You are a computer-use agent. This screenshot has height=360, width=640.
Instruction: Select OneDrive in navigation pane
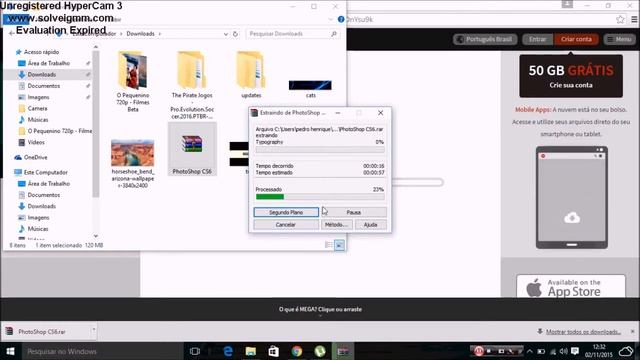(x=35, y=157)
